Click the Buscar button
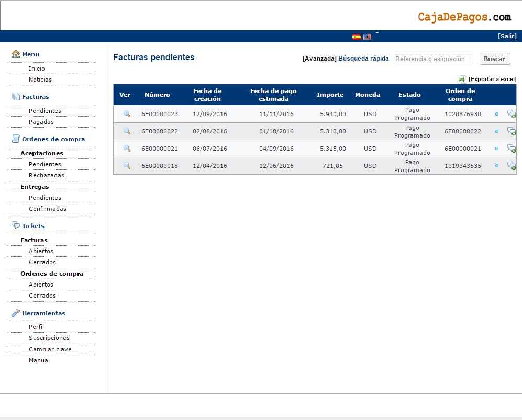Image resolution: width=522 pixels, height=420 pixels. click(x=495, y=59)
